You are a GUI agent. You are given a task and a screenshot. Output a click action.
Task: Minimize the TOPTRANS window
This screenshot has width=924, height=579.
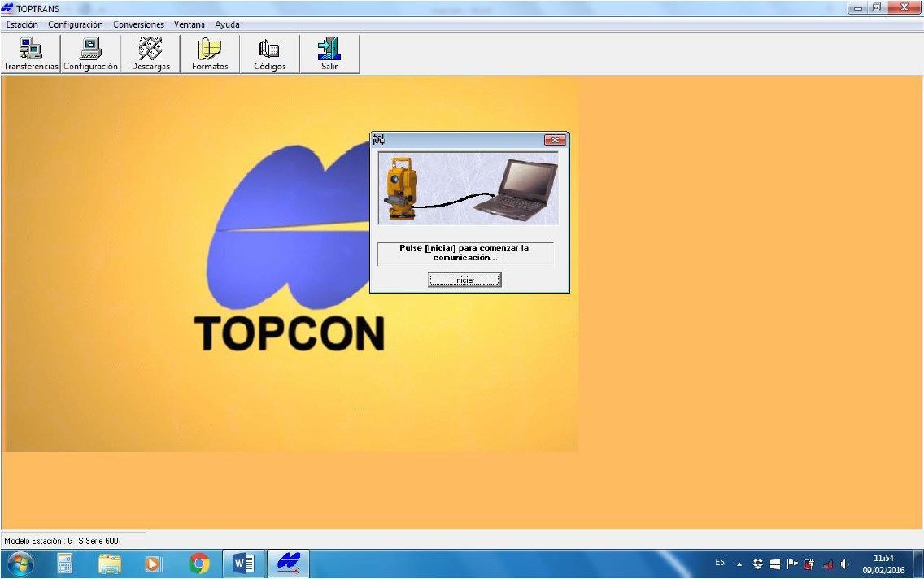(x=858, y=7)
